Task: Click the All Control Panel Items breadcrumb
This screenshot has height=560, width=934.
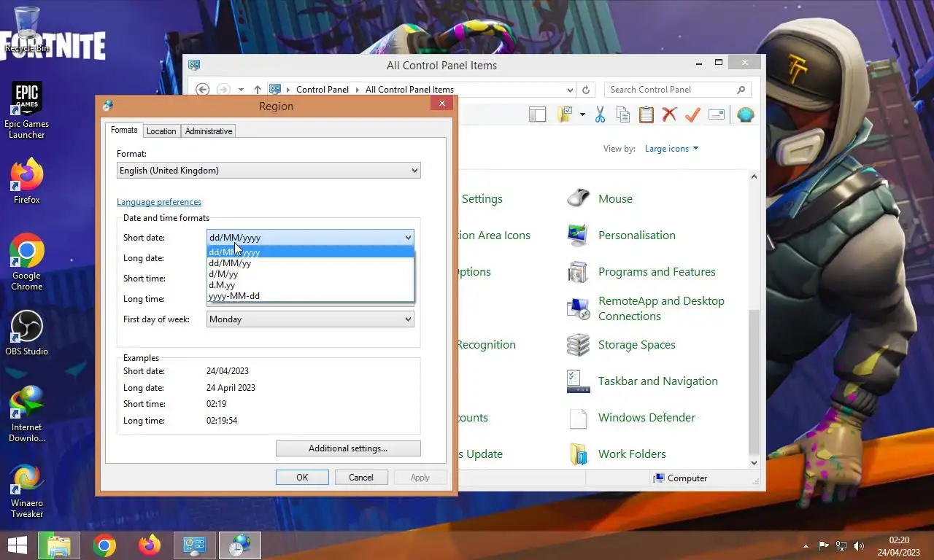Action: click(x=409, y=90)
